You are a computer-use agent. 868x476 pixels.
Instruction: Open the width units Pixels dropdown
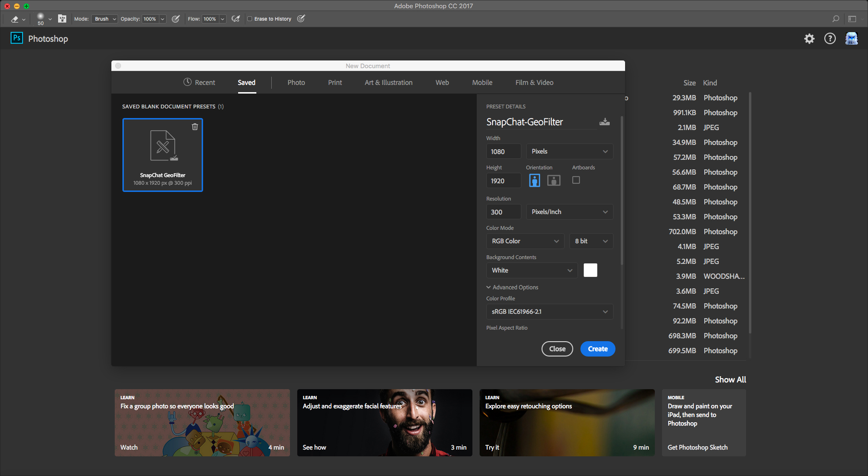(570, 151)
